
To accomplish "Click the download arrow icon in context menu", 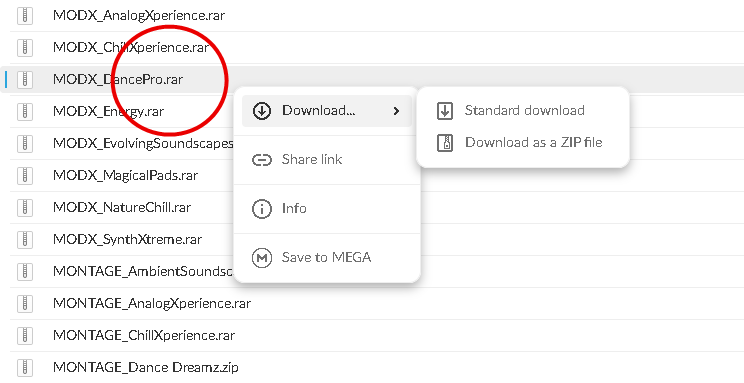I will click(261, 111).
